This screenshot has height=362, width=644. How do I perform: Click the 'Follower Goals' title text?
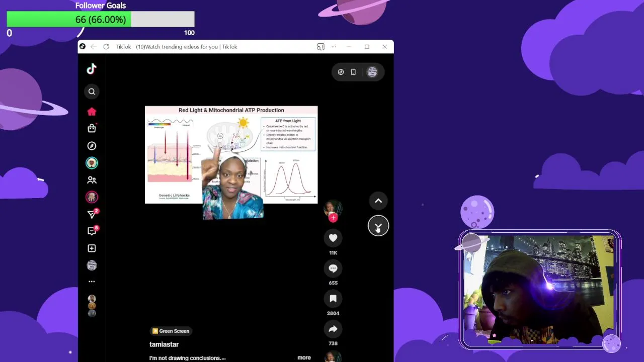(x=101, y=6)
